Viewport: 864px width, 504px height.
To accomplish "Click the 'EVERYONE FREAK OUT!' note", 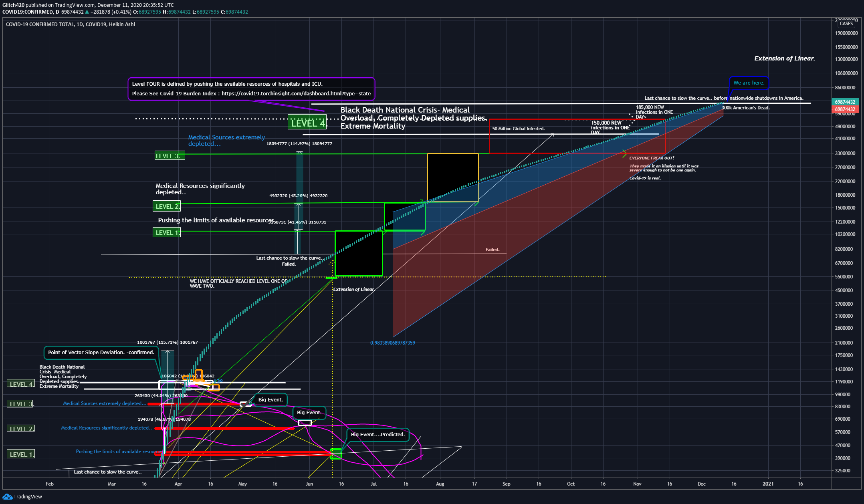I will click(x=652, y=158).
